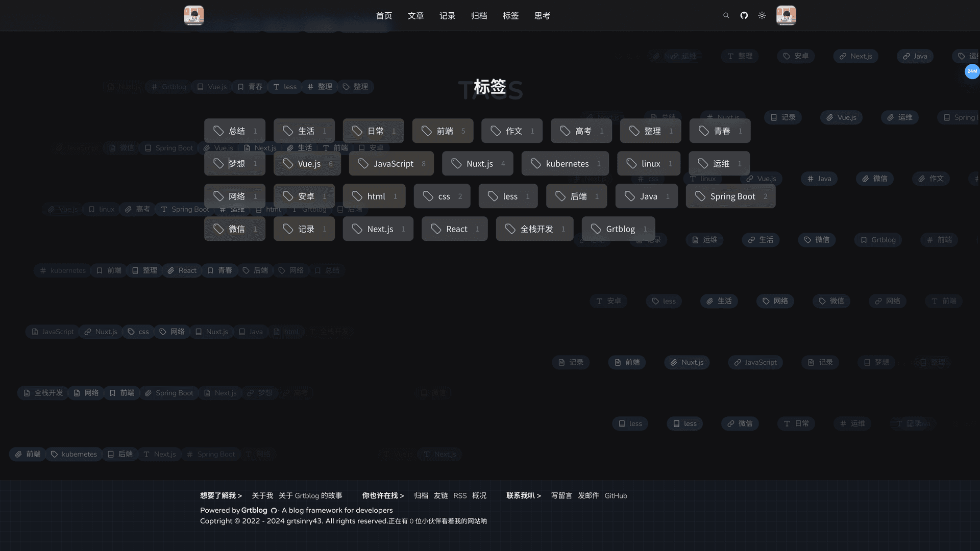Visit GitHub via the navbar octocat icon

[x=744, y=15]
